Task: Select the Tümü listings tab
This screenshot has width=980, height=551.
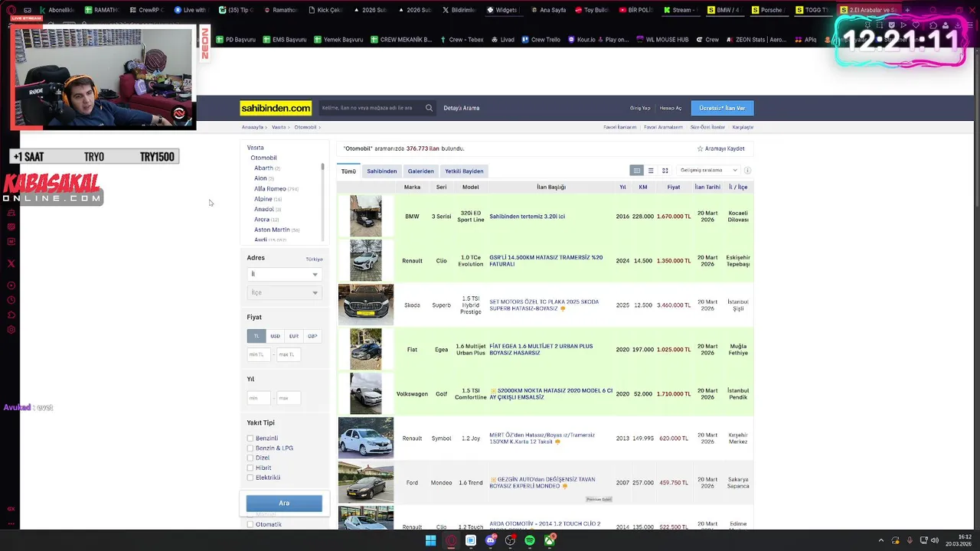Action: pyautogui.click(x=348, y=171)
